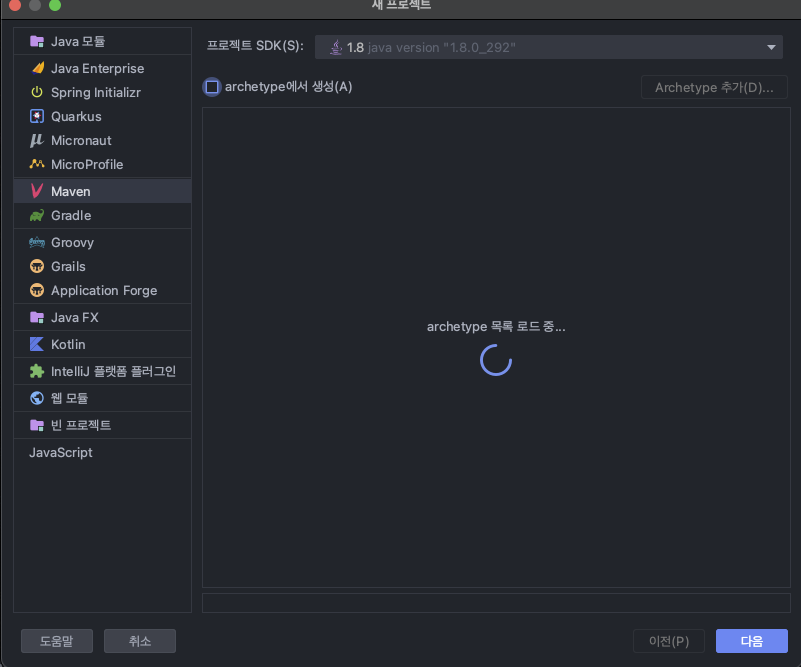Viewport: 801px width, 667px height.
Task: Choose Quarkus from project types
Action: [103, 116]
